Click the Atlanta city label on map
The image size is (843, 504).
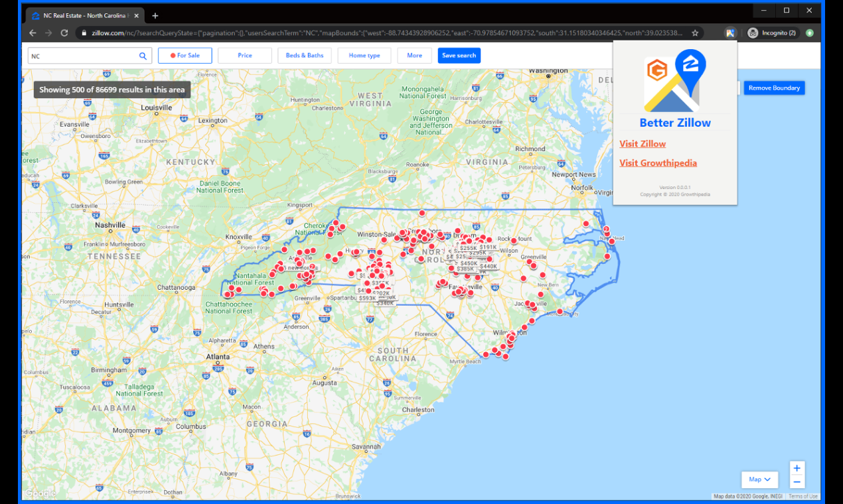pos(218,356)
